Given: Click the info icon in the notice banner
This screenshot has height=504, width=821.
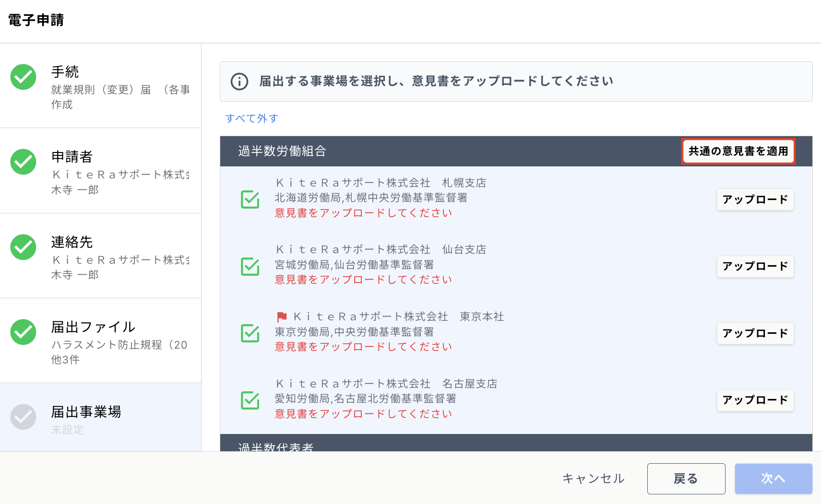Looking at the screenshot, I should (239, 82).
